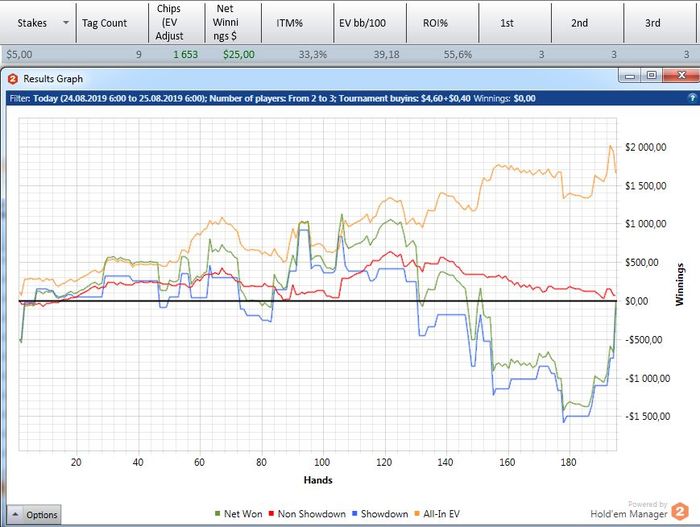Click the help question mark icon
Image resolution: width=700 pixels, height=527 pixels.
coord(692,98)
